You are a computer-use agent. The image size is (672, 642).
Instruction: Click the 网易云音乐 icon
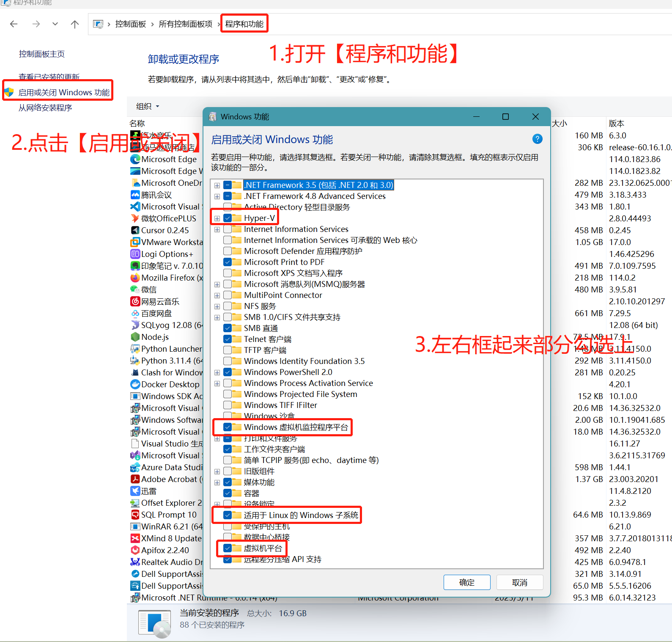tap(135, 301)
